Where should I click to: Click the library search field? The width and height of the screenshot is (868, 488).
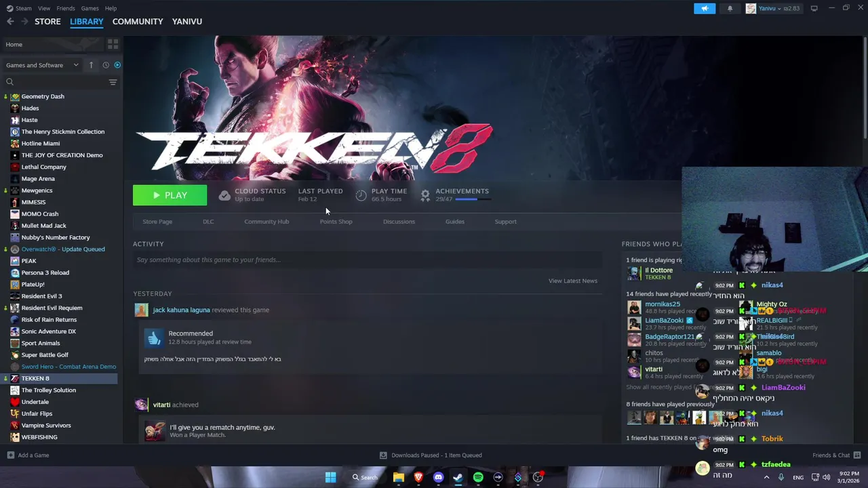[x=54, y=82]
